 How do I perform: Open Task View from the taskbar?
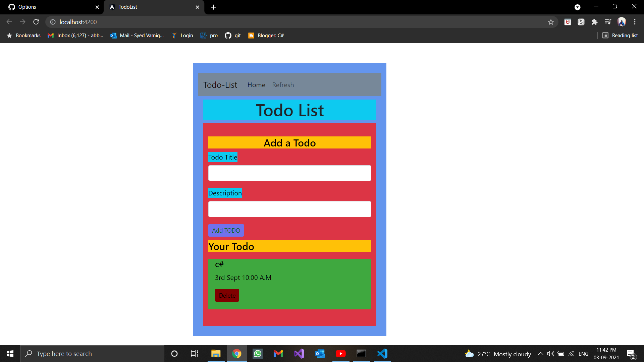[x=195, y=354]
